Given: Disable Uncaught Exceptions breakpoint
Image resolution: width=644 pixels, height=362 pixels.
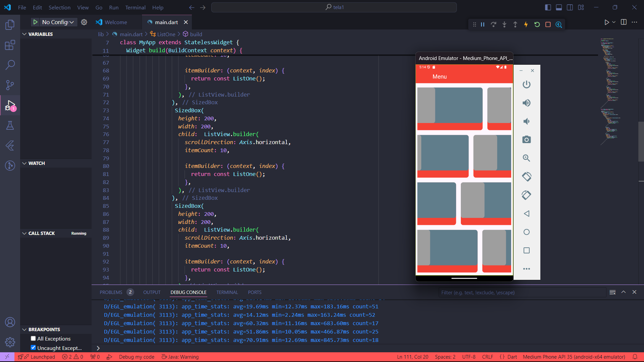Looking at the screenshot, I should [x=33, y=348].
